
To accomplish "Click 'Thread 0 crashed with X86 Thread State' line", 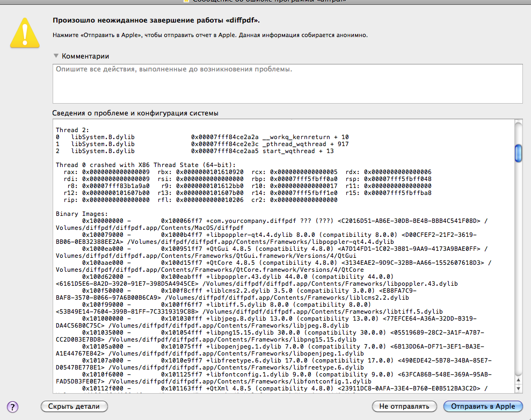I will [x=146, y=165].
